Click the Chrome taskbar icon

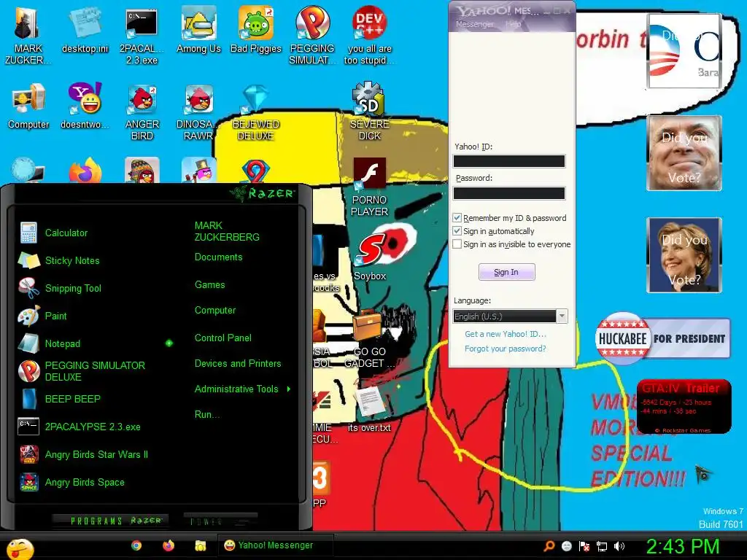pyautogui.click(x=136, y=545)
